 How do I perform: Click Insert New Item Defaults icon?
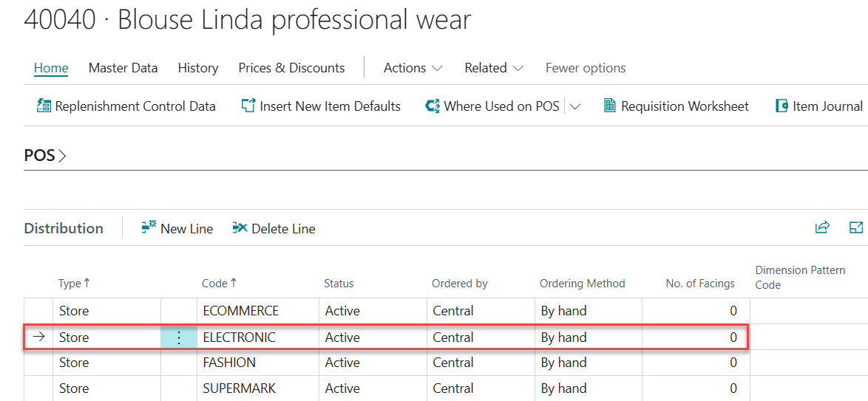[248, 106]
